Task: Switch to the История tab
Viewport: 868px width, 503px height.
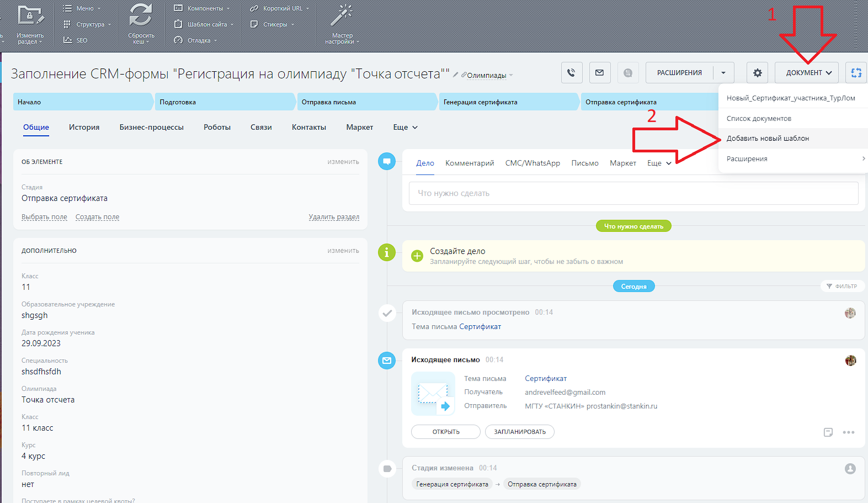Action: [84, 127]
